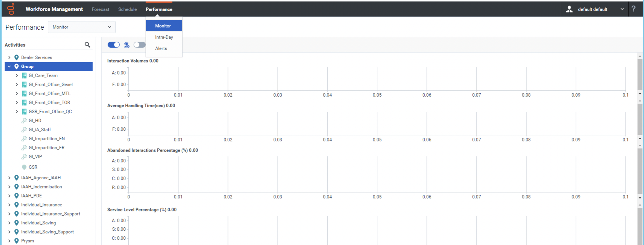Open the Monitor view dropdown

click(82, 27)
